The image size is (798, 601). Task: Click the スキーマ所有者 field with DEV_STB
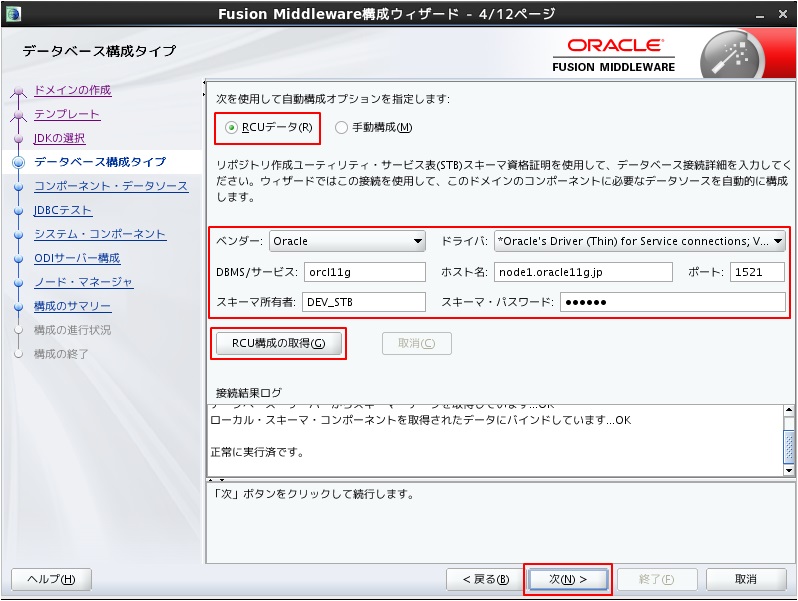tap(364, 302)
